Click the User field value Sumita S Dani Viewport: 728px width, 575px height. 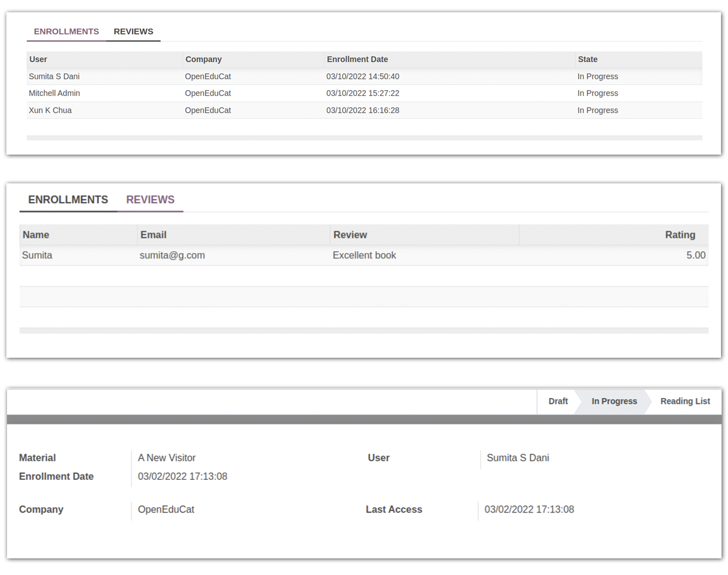point(519,457)
